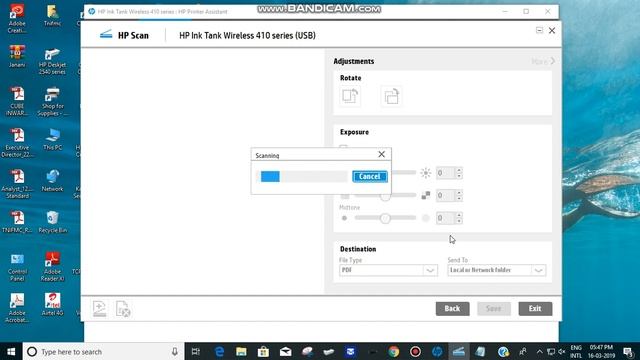
Task: Click the contrast squares icon
Action: (426, 196)
